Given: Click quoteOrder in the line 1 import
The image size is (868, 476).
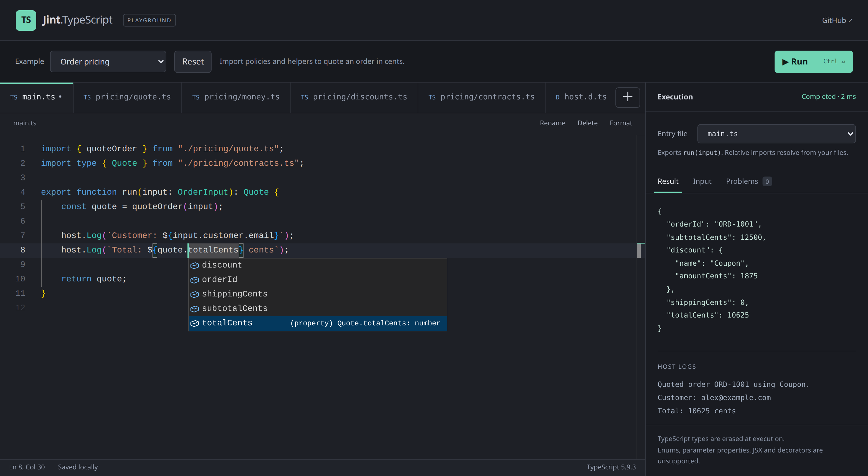Looking at the screenshot, I should tap(112, 149).
